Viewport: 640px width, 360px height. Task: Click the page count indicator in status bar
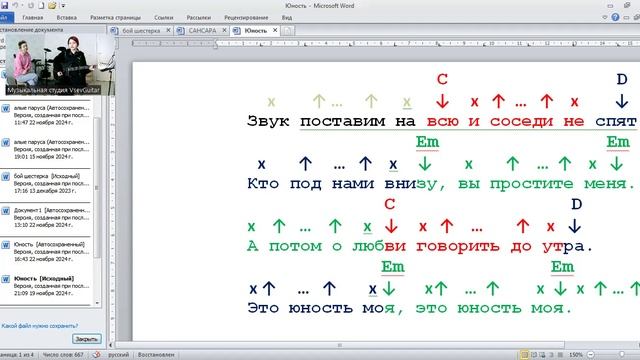17,355
